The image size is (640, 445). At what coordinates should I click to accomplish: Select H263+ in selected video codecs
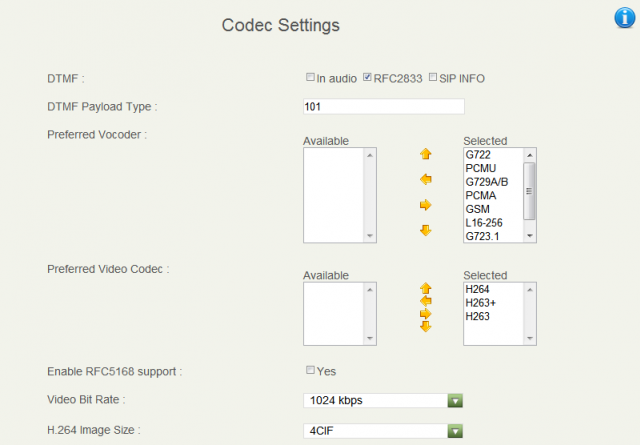click(x=481, y=303)
